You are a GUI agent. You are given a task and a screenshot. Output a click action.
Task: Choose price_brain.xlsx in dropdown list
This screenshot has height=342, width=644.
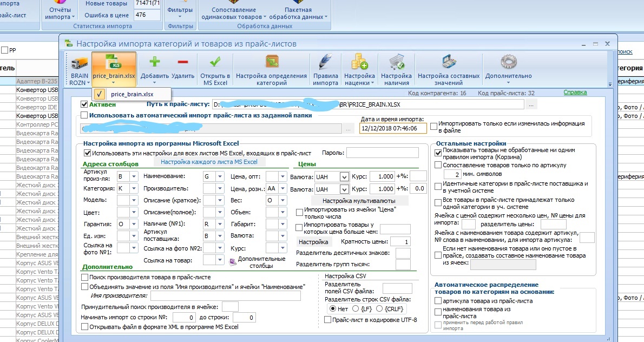132,94
